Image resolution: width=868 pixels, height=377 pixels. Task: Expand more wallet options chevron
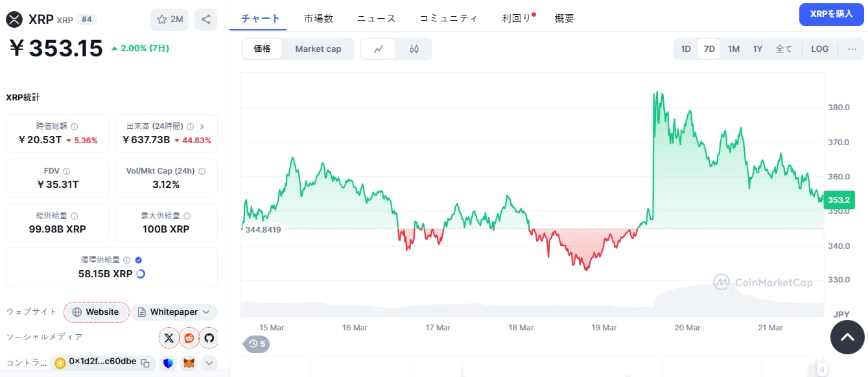pos(209,363)
